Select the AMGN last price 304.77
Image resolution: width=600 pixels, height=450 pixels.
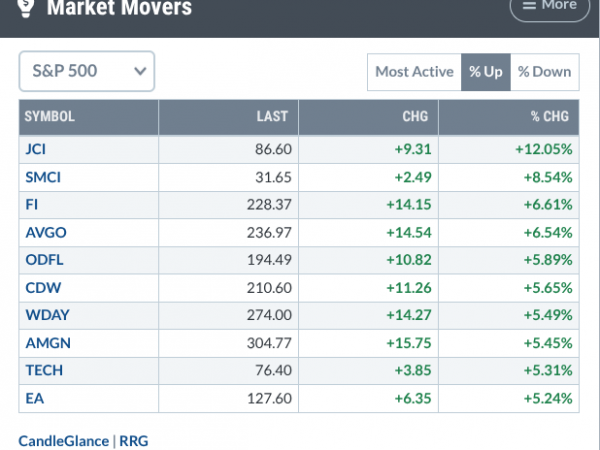tap(269, 343)
